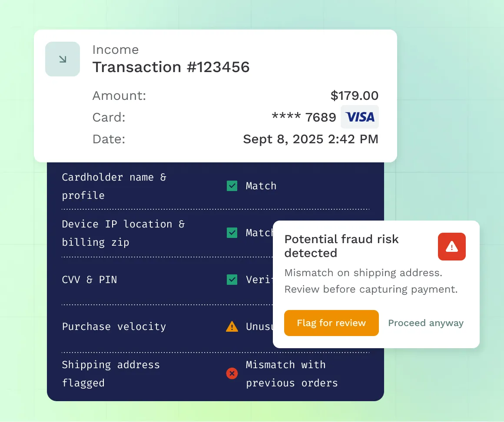Click the Sept 8, 2025 date value
This screenshot has height=422, width=504.
click(310, 139)
